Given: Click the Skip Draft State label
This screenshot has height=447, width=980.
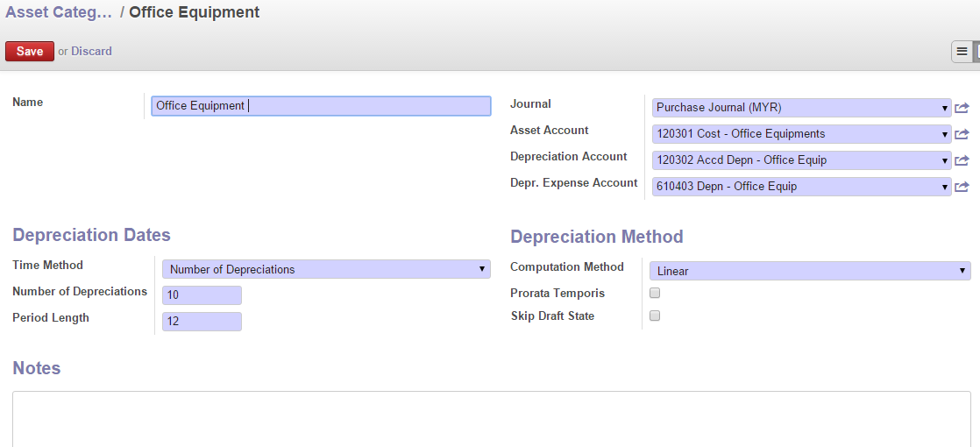Looking at the screenshot, I should click(552, 316).
